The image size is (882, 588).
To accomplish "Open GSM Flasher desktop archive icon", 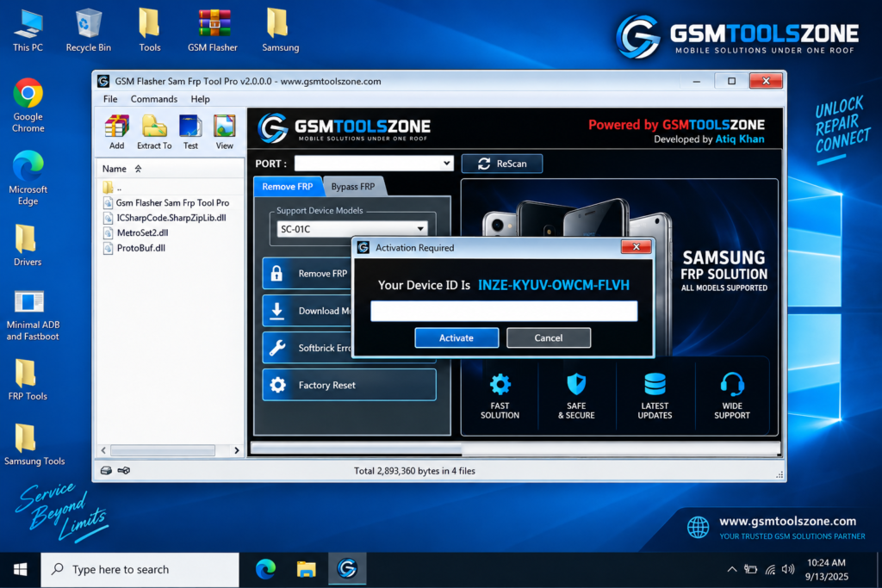I will pos(213,32).
